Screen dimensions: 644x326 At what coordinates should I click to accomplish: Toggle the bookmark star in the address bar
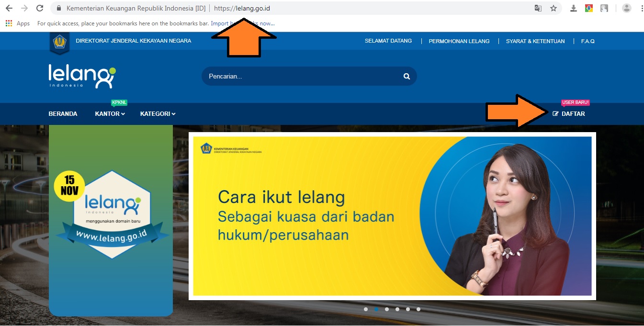pos(554,8)
